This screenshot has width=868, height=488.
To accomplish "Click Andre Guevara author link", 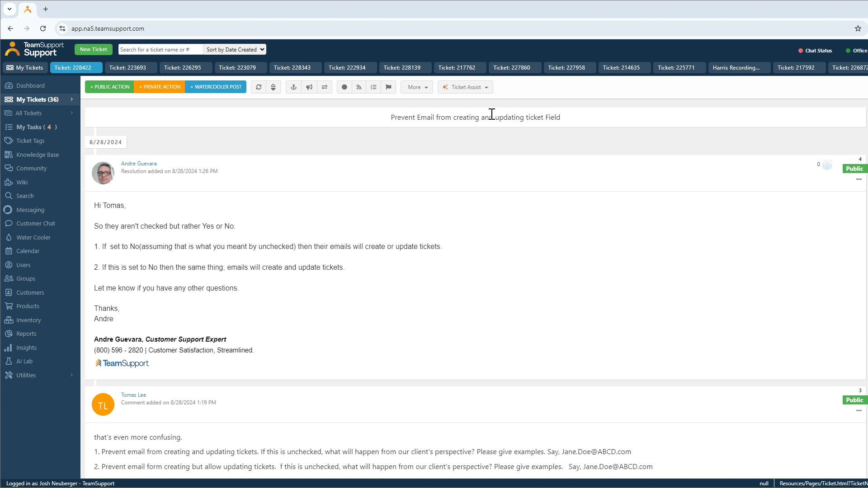I will click(139, 163).
